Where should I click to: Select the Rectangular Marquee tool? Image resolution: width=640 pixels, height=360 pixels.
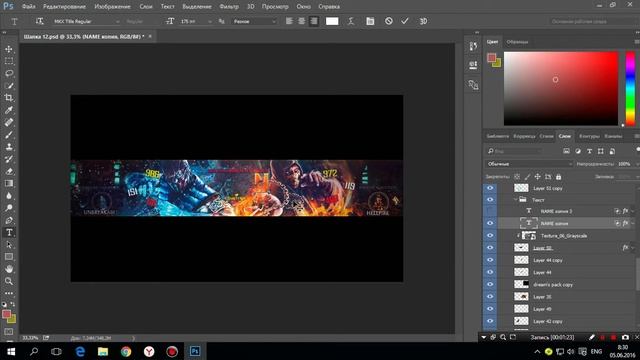click(x=9, y=61)
